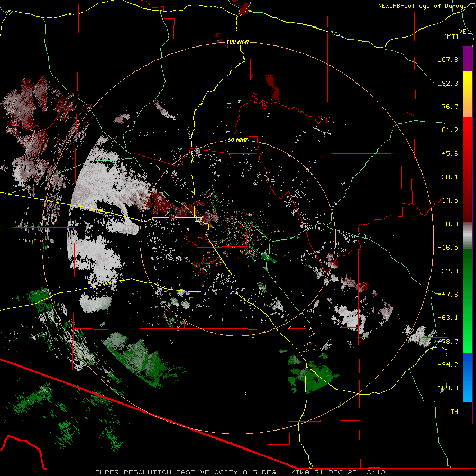Click the VEL legend title

pyautogui.click(x=464, y=32)
